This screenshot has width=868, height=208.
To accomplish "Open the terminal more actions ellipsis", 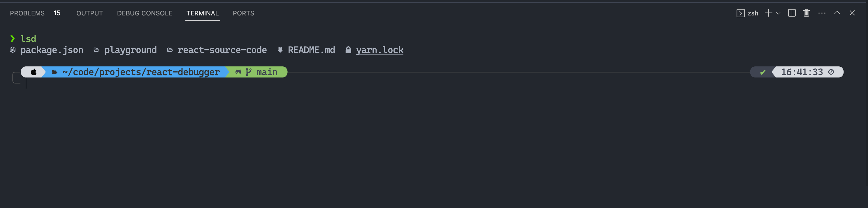I will (821, 13).
